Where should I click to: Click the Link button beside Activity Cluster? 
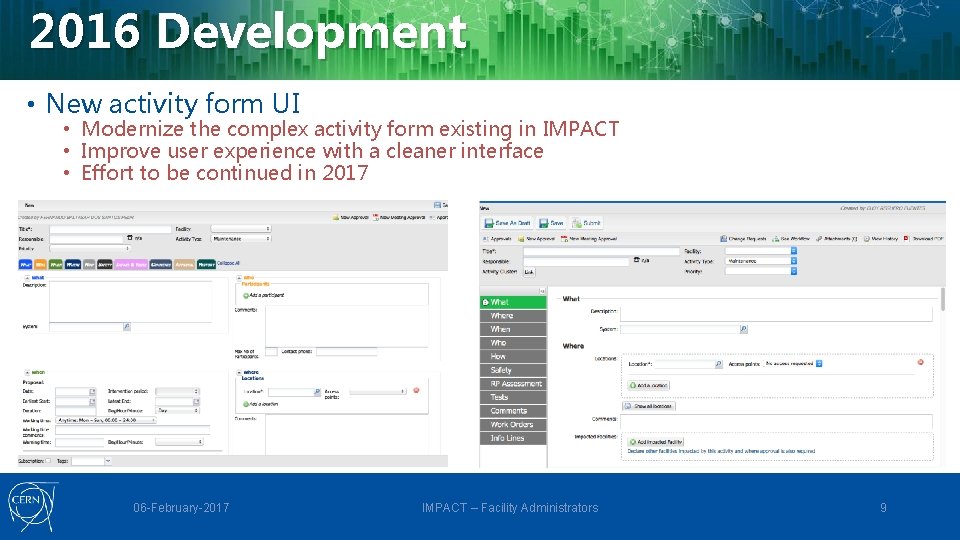pos(529,272)
